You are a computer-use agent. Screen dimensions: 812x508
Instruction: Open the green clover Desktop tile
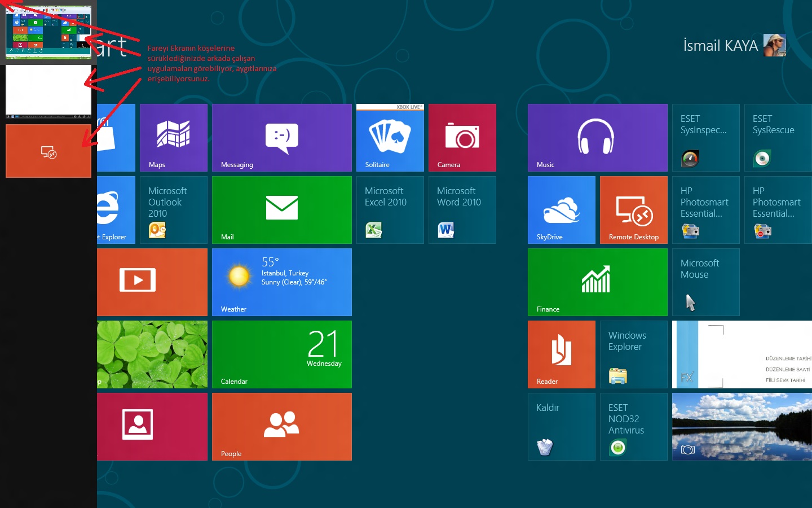coord(152,354)
